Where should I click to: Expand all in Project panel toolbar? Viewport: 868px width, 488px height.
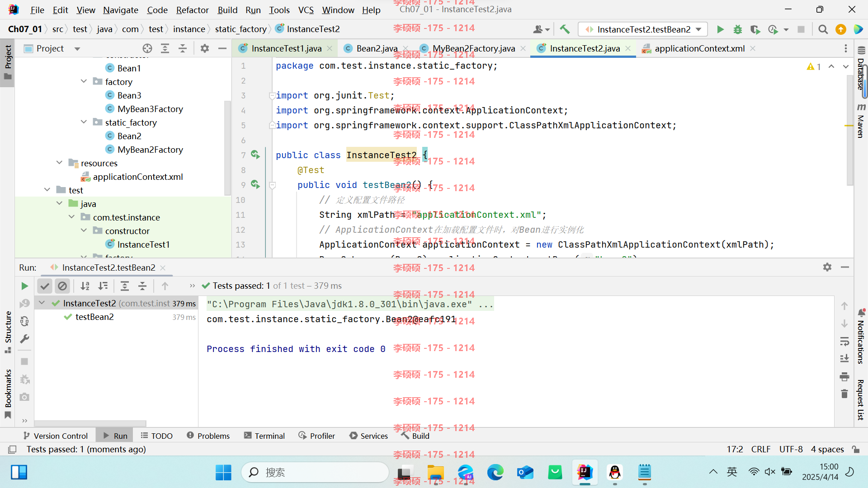coord(165,48)
